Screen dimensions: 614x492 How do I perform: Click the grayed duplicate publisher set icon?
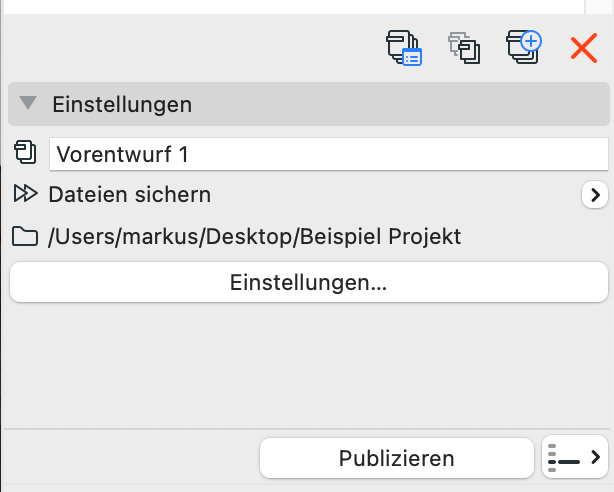(464, 48)
